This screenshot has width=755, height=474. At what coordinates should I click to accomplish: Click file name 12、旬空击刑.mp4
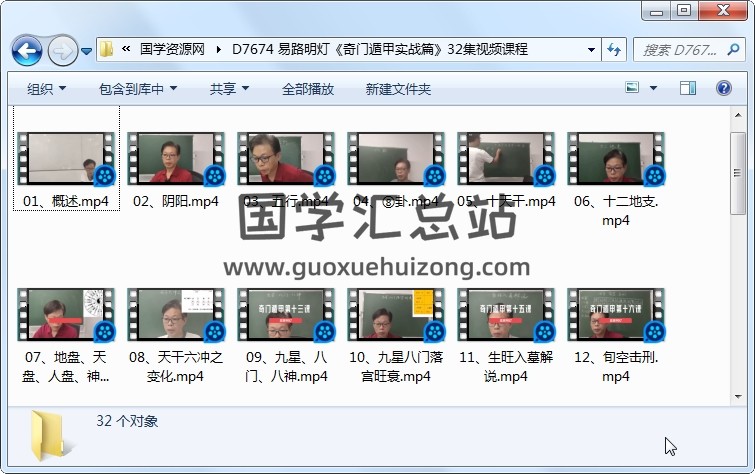tap(616, 367)
